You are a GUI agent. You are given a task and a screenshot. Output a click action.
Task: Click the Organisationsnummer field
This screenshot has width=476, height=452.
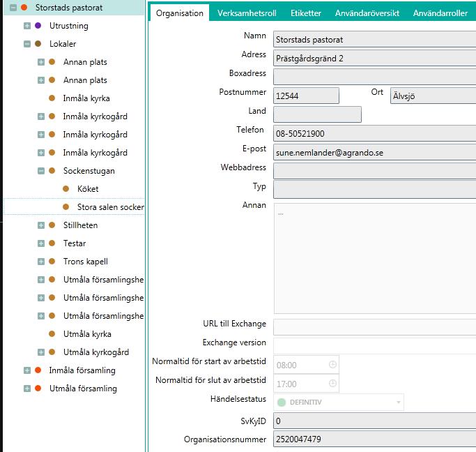pyautogui.click(x=375, y=439)
